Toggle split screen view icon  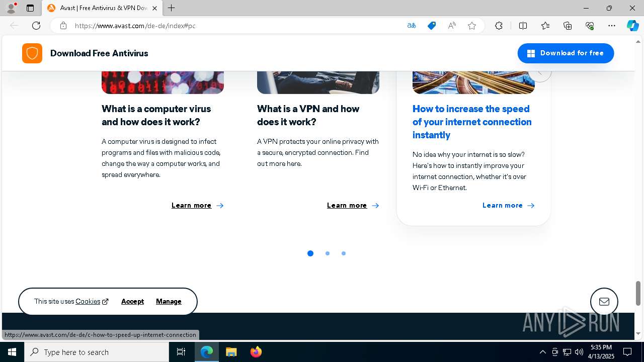click(523, 26)
